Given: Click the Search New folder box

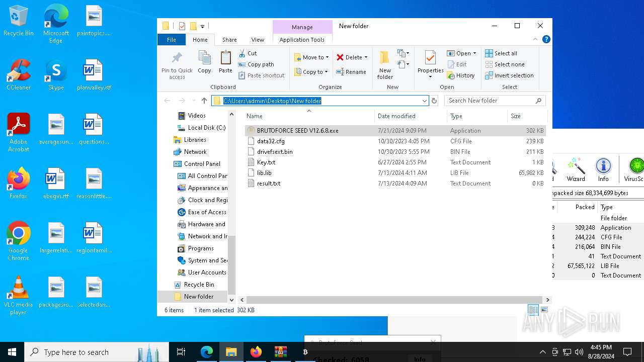Looking at the screenshot, I should coord(495,101).
